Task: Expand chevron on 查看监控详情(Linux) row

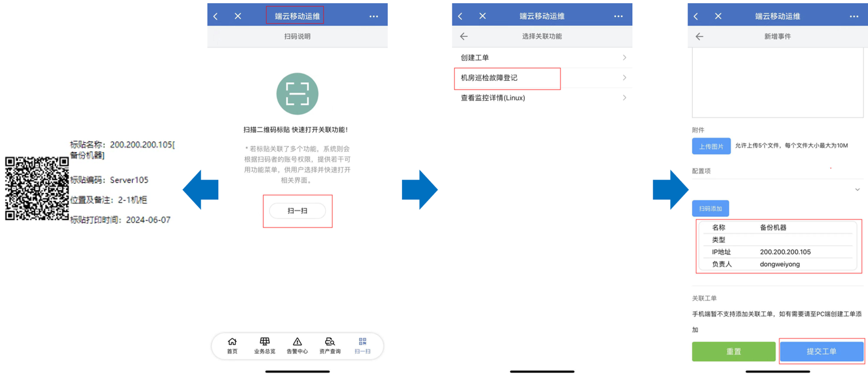Action: (624, 98)
